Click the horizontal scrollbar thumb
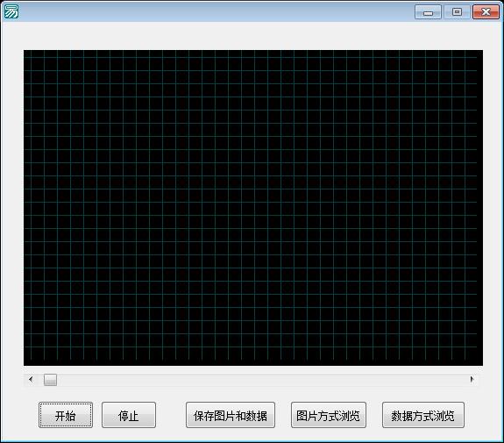 coord(50,380)
